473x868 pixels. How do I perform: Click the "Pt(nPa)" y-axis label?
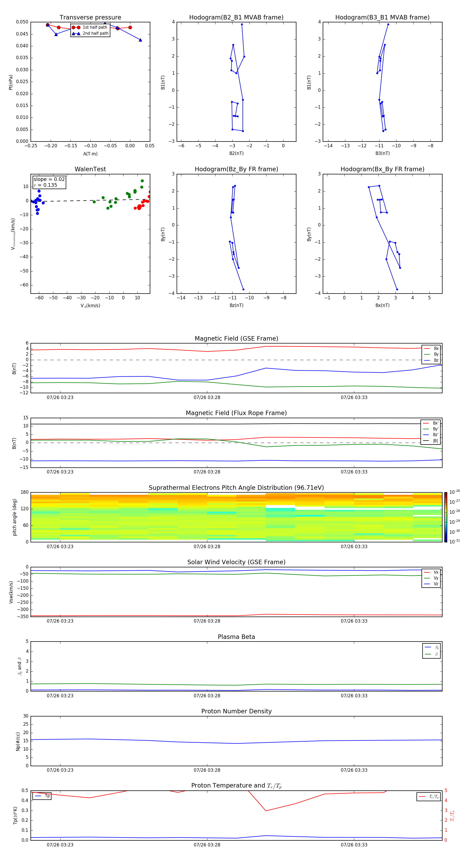11,82
